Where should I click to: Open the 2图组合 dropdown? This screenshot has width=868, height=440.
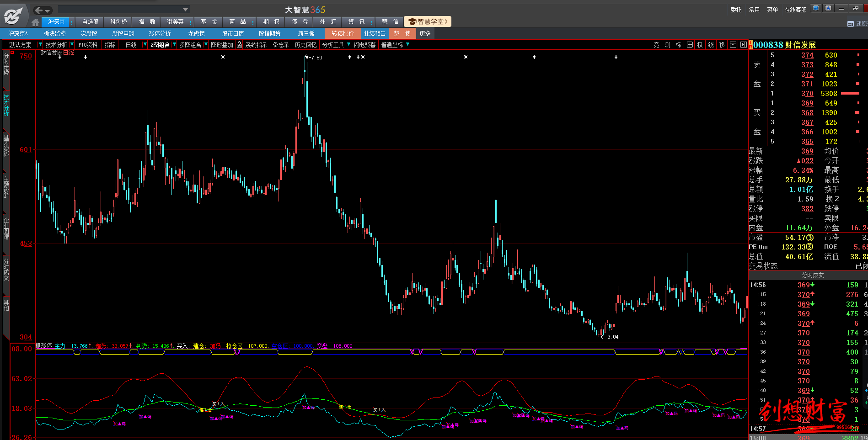(174, 44)
